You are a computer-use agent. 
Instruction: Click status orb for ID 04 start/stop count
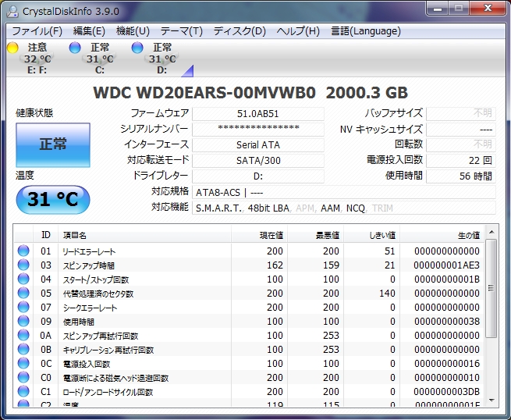click(x=23, y=279)
